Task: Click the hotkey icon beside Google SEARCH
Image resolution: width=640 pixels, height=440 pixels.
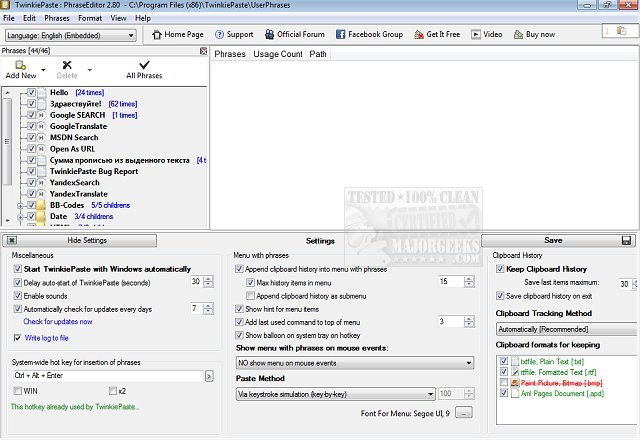Action: tap(41, 116)
